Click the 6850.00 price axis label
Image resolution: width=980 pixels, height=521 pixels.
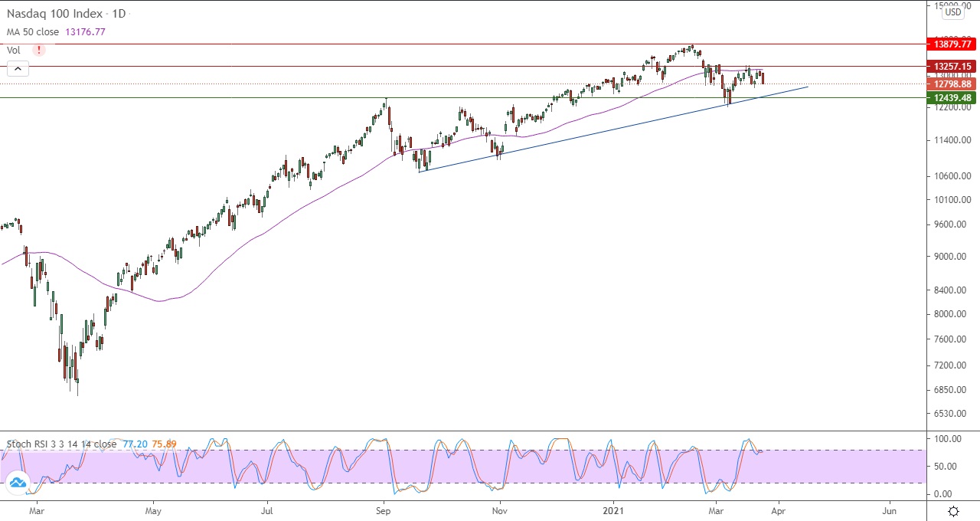tap(950, 389)
